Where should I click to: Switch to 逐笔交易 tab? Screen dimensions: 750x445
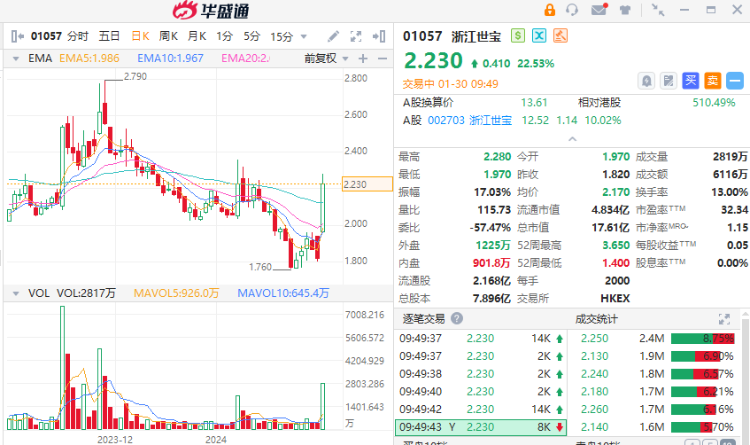pyautogui.click(x=424, y=319)
